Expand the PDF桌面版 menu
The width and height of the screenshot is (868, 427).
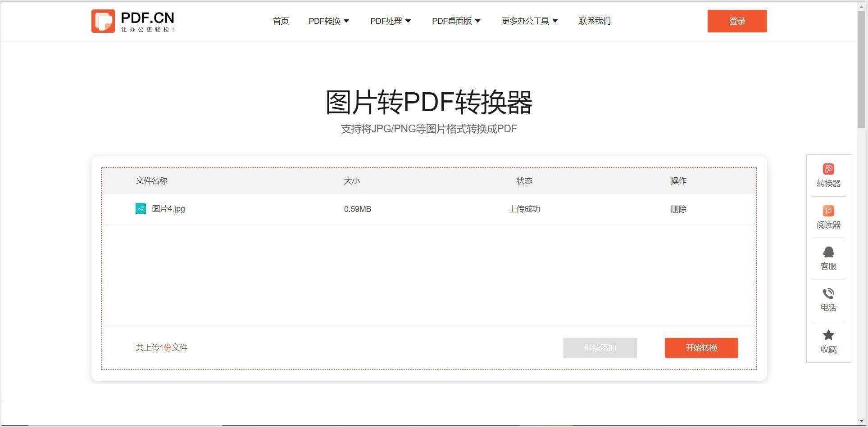[455, 21]
